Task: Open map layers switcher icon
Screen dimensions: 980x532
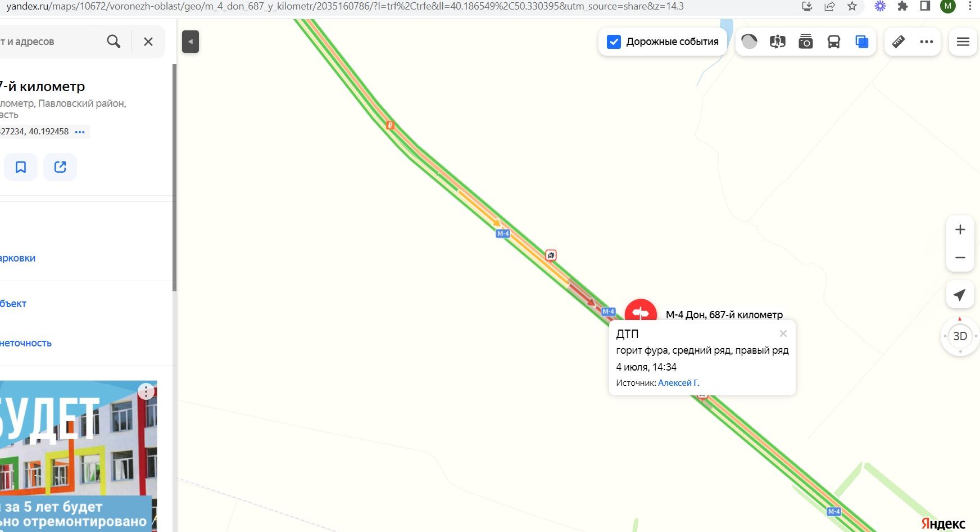Action: pos(862,42)
